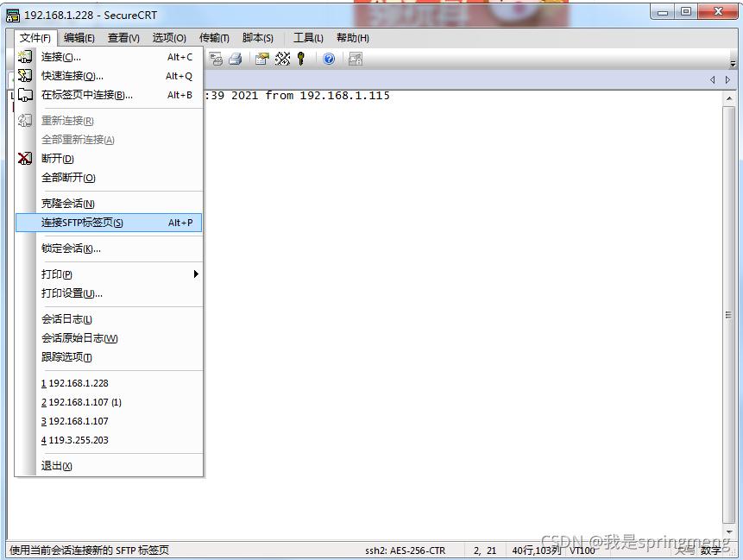Select 退出(X) to exit SecureCRT
This screenshot has height=560, width=743.
(109, 466)
